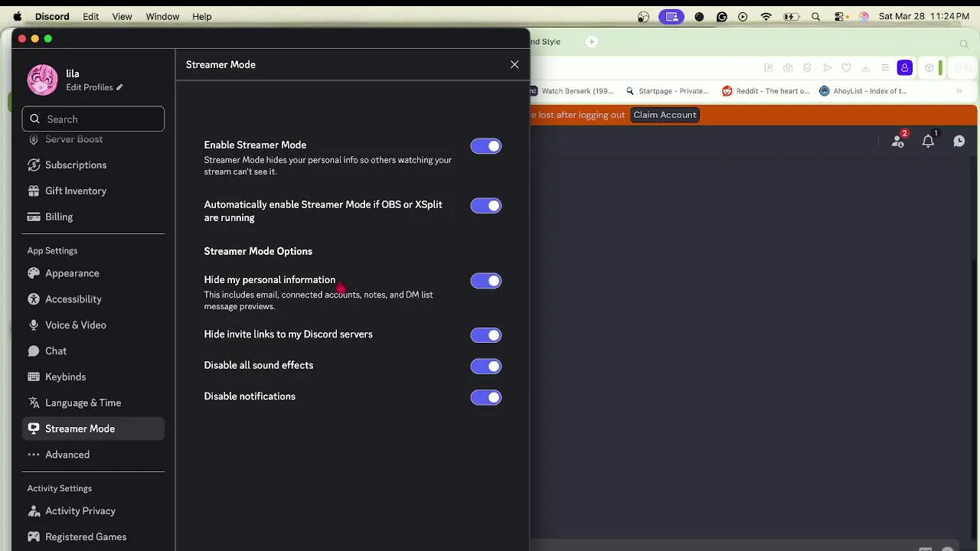Select the Chat settings tab
The width and height of the screenshot is (980, 551).
pyautogui.click(x=93, y=351)
